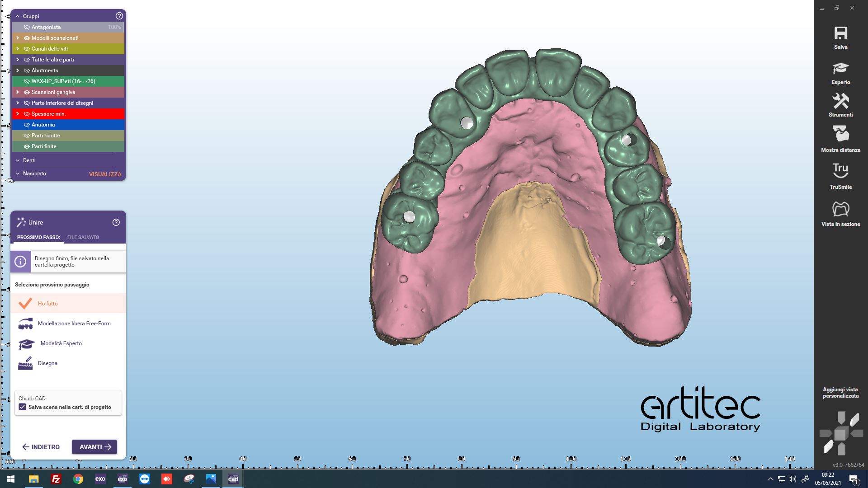
Task: Activate the Vista in sezione icon
Action: [840, 209]
